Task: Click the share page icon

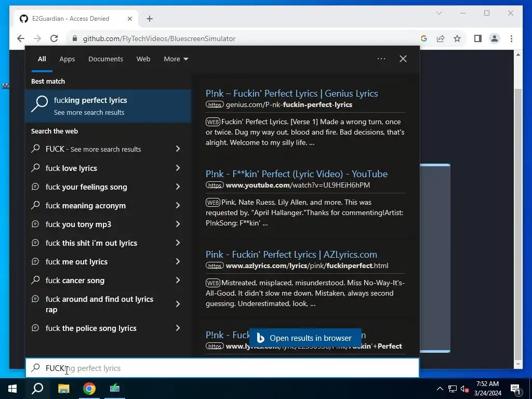Action: point(441,38)
